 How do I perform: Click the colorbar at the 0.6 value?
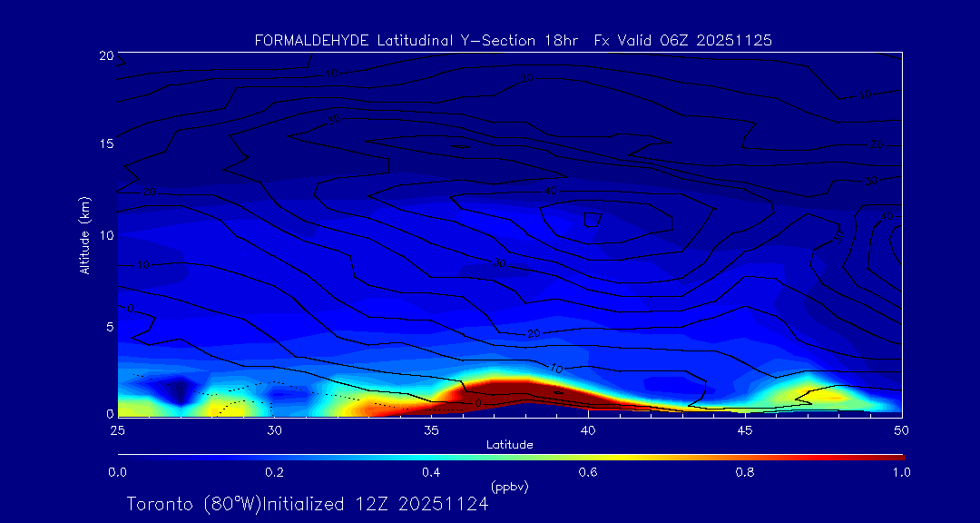[588, 456]
